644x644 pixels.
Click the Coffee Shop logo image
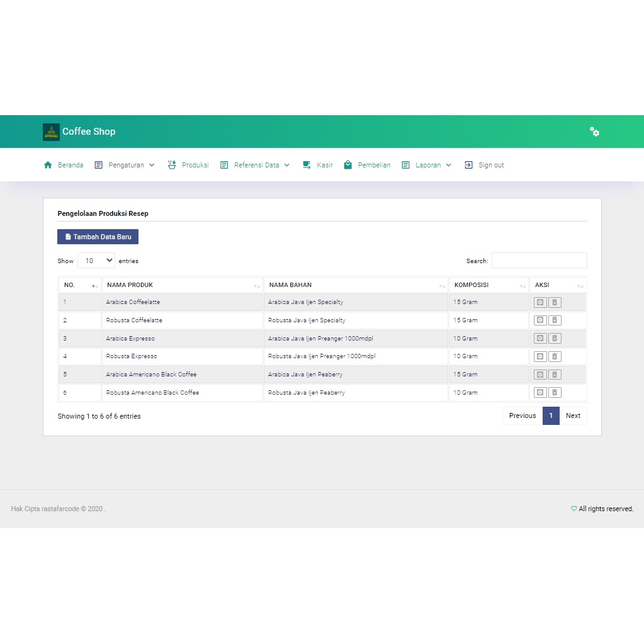tap(52, 132)
